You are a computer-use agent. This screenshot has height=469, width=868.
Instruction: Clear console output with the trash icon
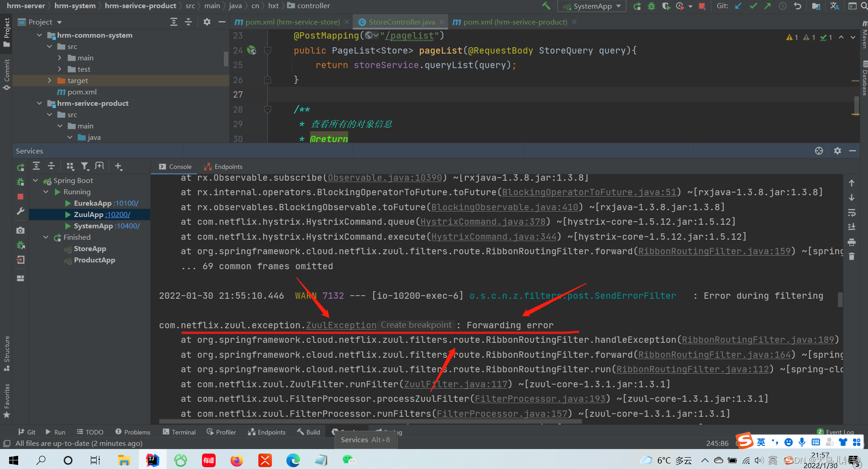pos(852,257)
